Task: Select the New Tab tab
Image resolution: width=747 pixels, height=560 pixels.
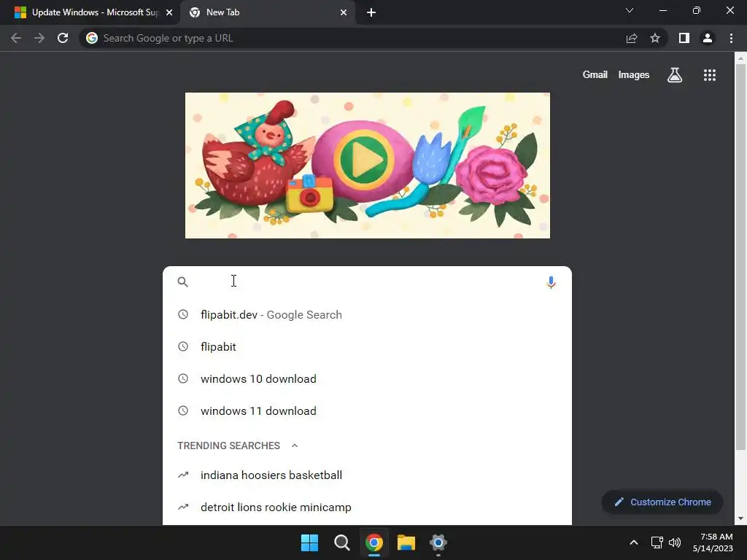Action: pos(267,12)
